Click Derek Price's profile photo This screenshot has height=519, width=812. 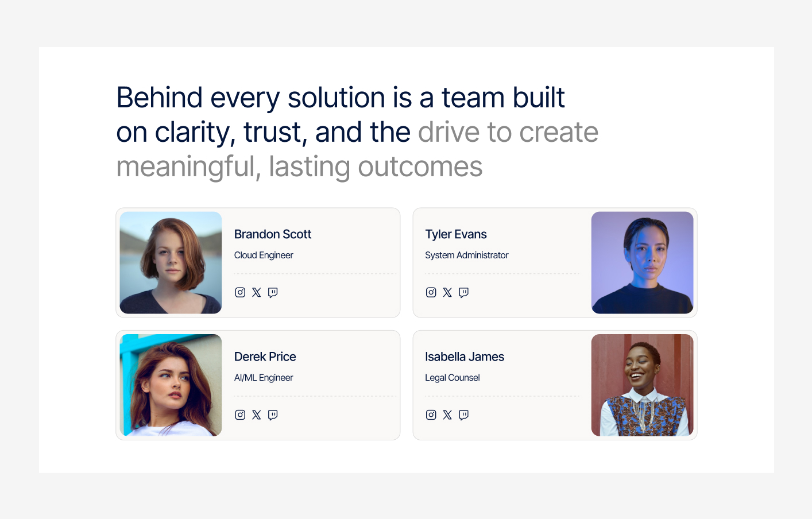point(171,385)
